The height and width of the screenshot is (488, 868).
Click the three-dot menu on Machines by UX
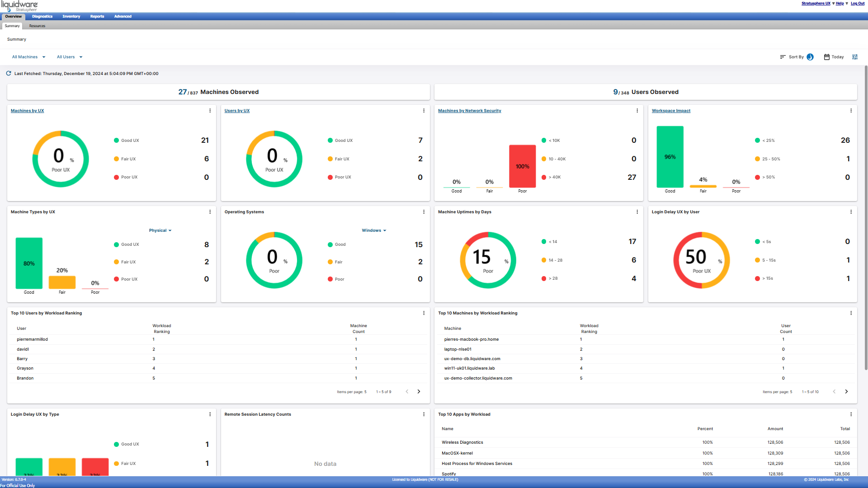(x=210, y=110)
